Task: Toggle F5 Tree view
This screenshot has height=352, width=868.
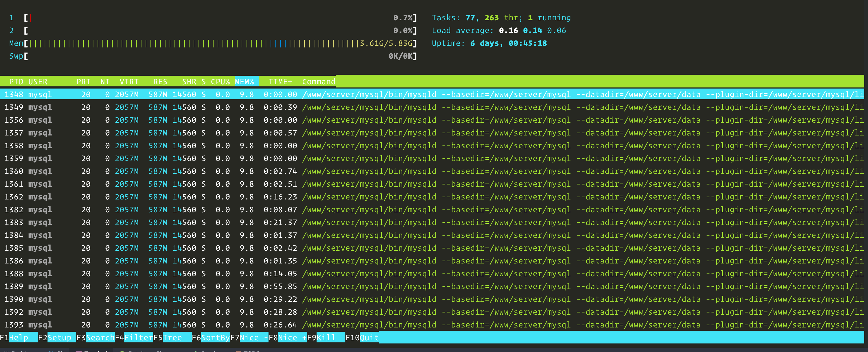Action: (x=172, y=338)
